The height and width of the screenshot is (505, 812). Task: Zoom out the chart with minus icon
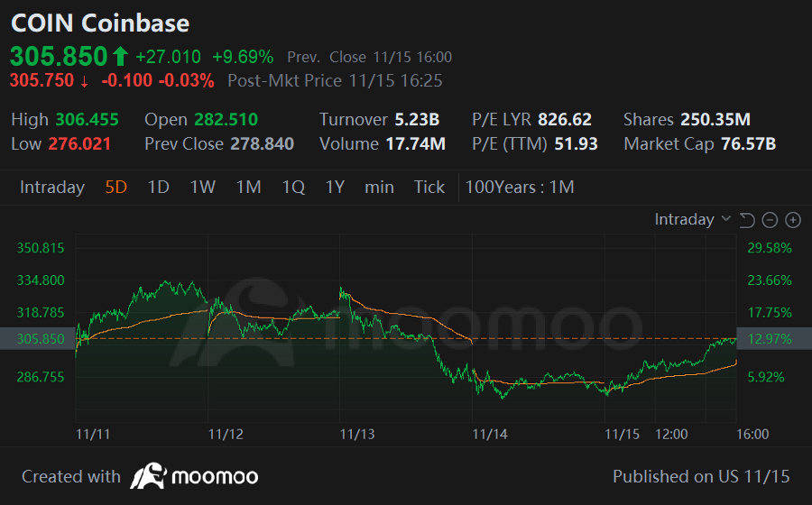point(770,220)
